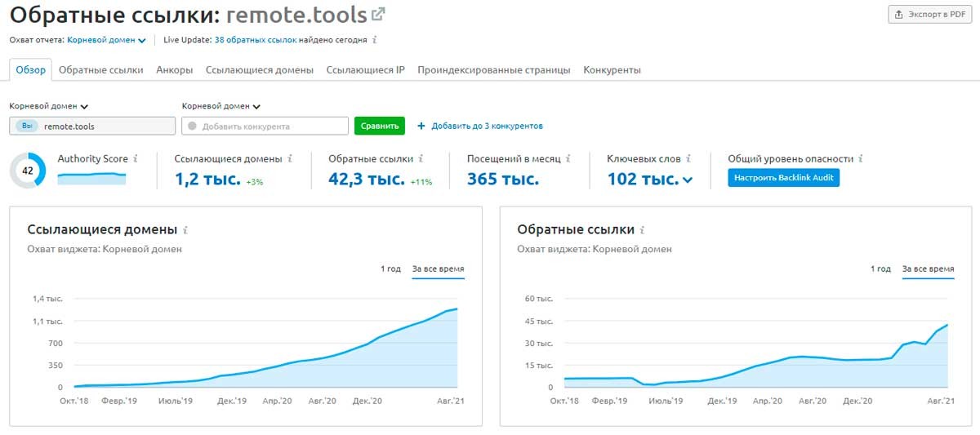Click the Authority Score sparkline chart
The width and height of the screenshot is (980, 435).
91,178
